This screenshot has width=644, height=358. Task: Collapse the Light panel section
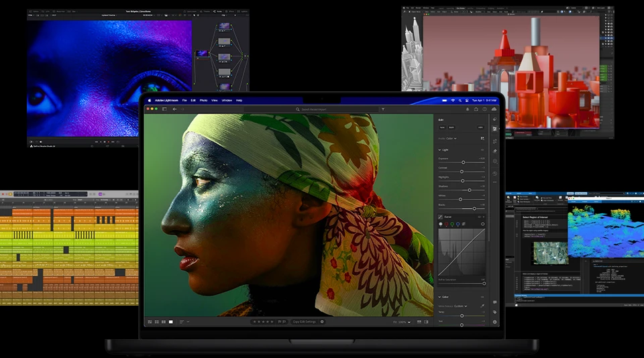(x=439, y=150)
